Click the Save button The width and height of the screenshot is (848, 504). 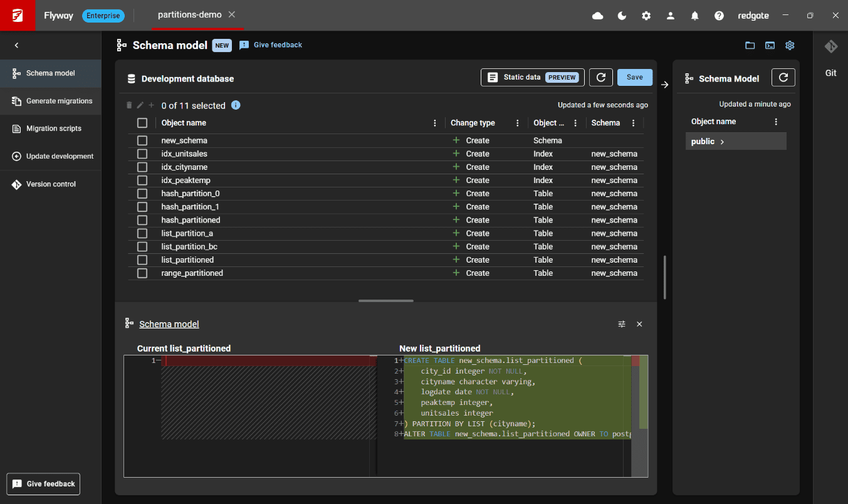pyautogui.click(x=635, y=77)
